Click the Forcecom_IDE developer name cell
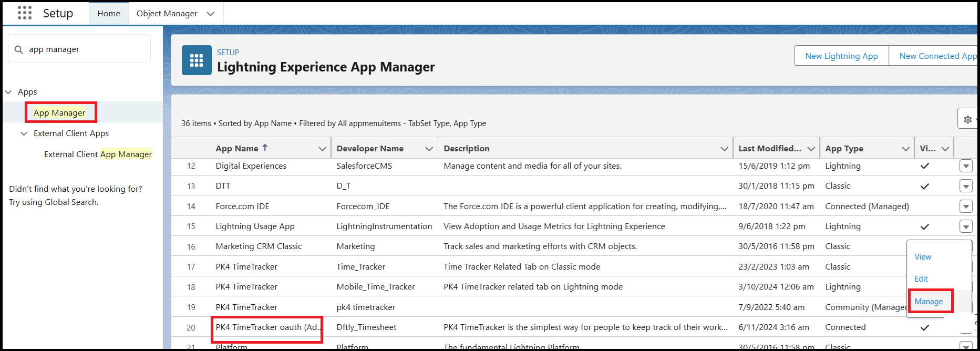 click(x=363, y=207)
